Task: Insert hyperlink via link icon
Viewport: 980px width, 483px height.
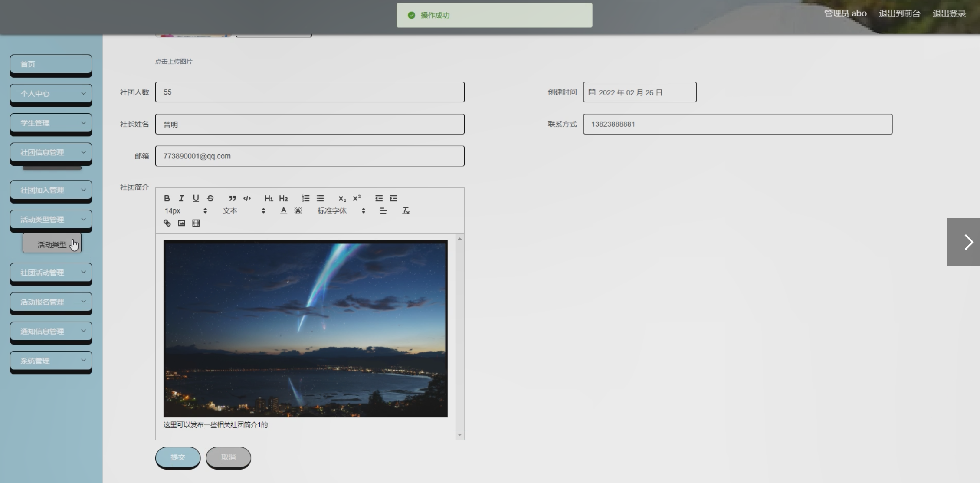Action: tap(167, 223)
